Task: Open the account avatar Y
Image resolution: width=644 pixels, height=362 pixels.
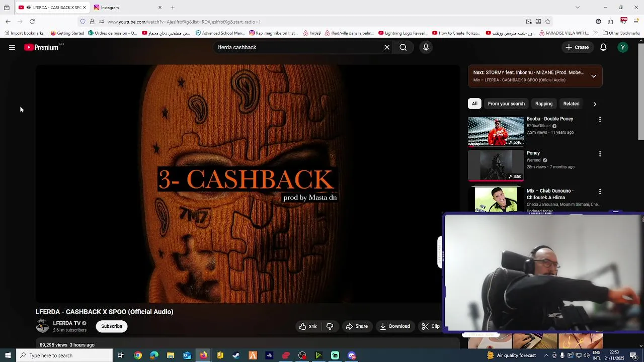Action: (623, 47)
